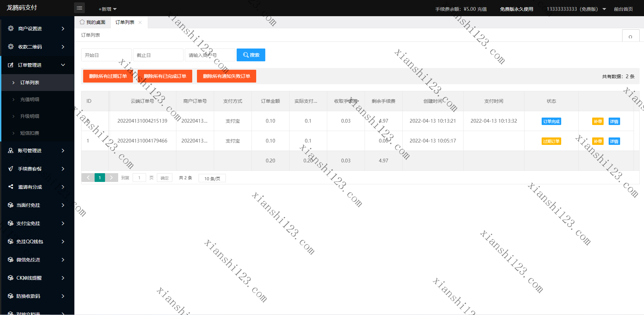The width and height of the screenshot is (644, 315).
Task: Open the 前台首页 link
Action: [623, 9]
